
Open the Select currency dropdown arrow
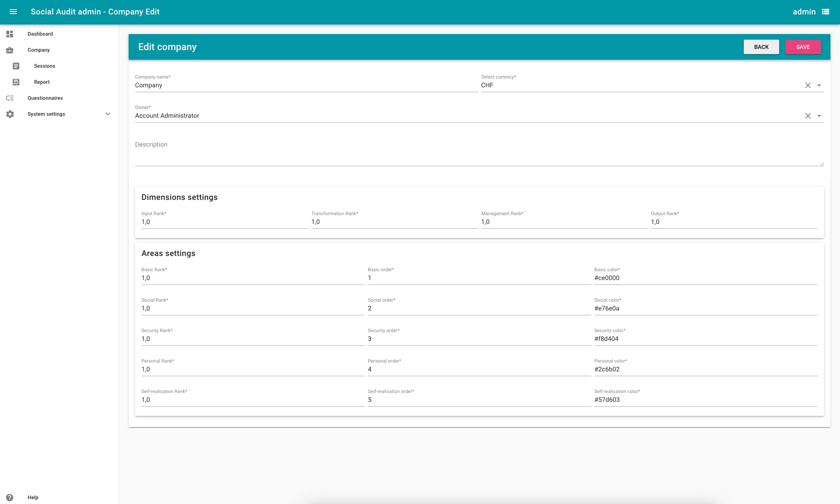pos(819,85)
